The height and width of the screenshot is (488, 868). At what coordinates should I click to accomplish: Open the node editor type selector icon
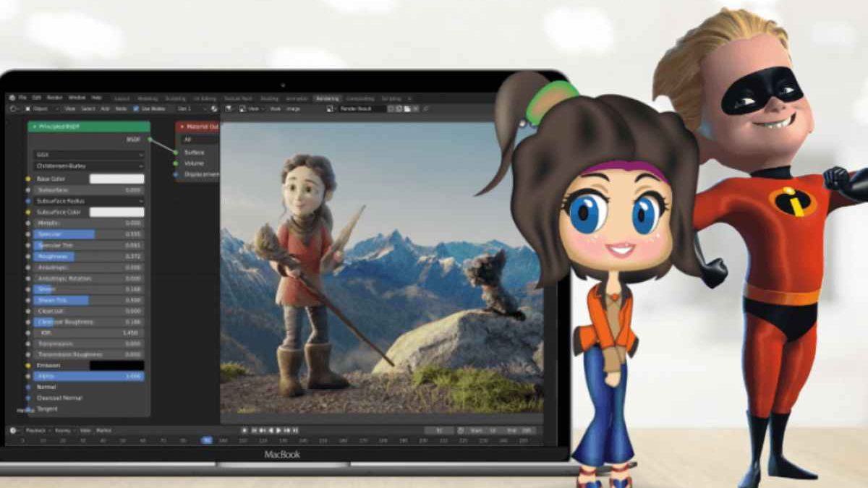point(13,108)
